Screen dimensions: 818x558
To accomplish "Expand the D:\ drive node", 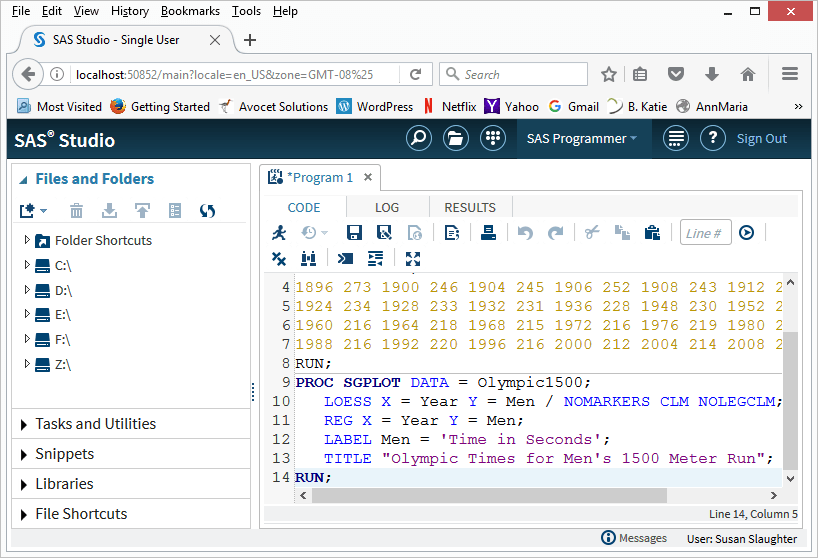I will (x=27, y=289).
